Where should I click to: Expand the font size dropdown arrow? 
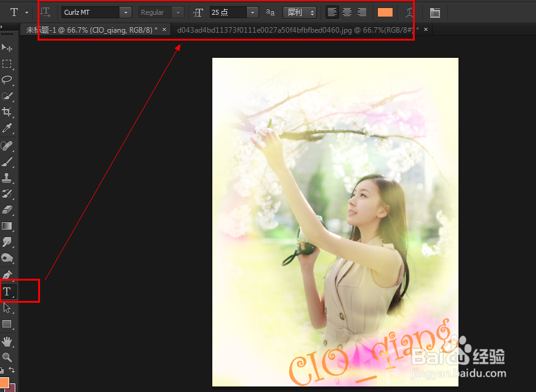pos(252,13)
